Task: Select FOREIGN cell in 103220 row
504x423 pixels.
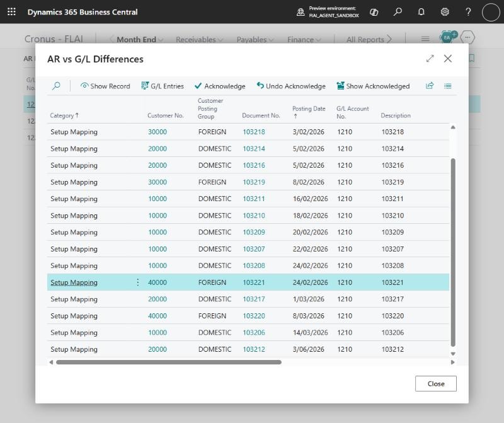Action: (212, 316)
